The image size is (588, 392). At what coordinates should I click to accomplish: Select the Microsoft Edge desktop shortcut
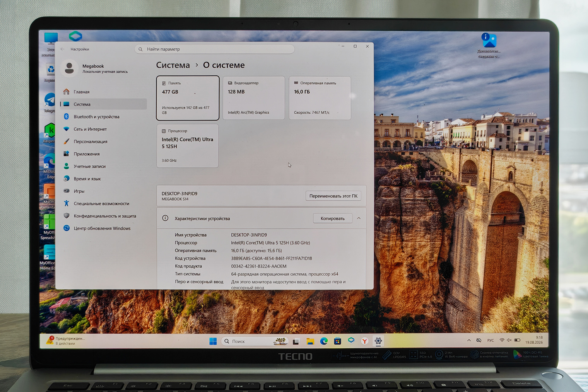click(49, 166)
